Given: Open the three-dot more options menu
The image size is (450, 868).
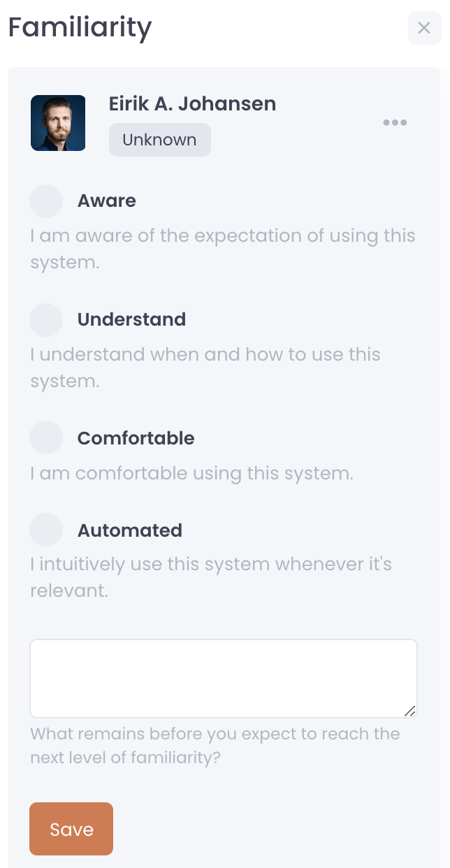Looking at the screenshot, I should click(x=395, y=123).
